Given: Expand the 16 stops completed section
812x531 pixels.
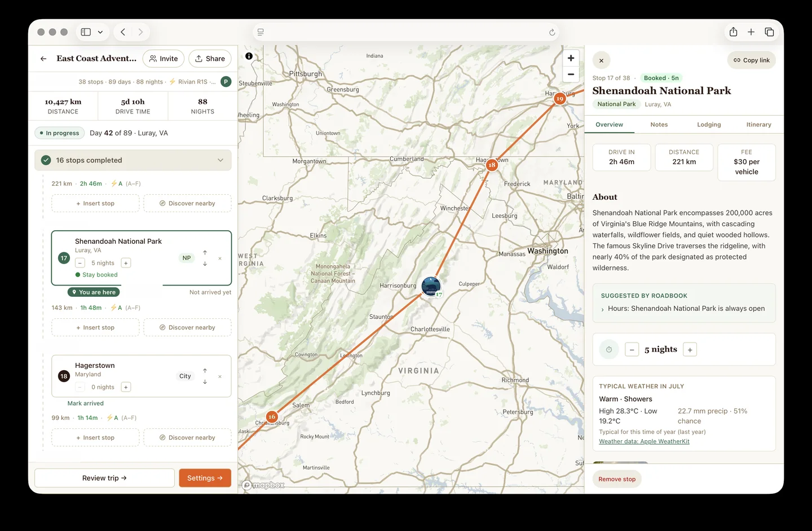Looking at the screenshot, I should 133,160.
